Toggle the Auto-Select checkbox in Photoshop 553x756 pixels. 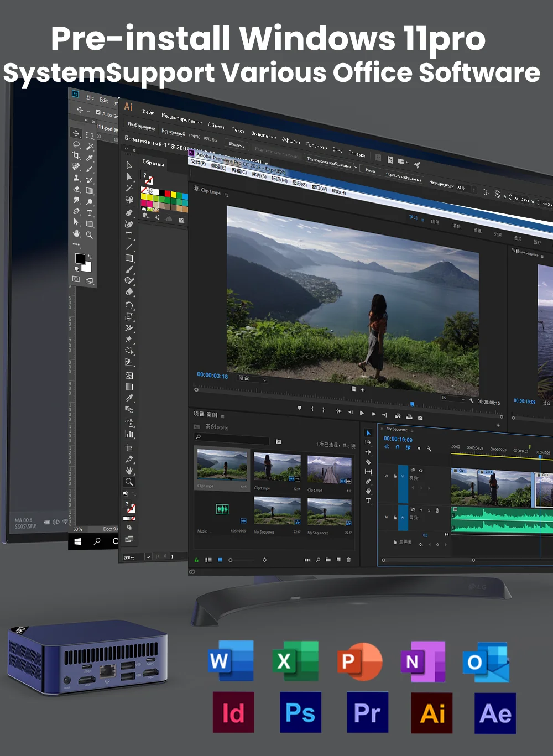(x=98, y=112)
